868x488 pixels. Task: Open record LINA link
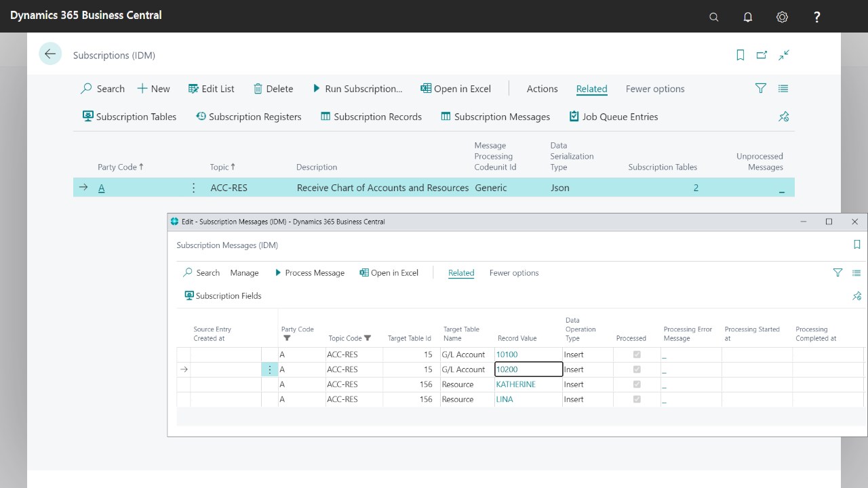click(505, 399)
